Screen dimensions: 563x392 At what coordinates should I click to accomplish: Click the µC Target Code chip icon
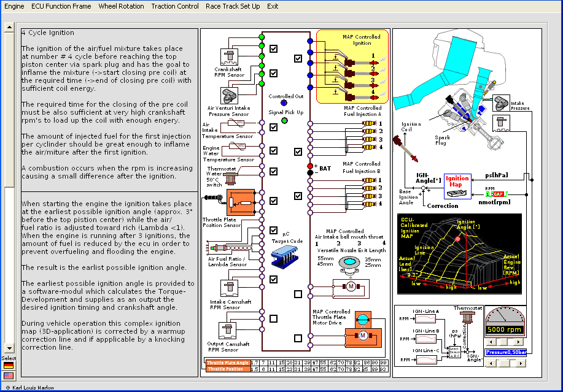pos(285,256)
